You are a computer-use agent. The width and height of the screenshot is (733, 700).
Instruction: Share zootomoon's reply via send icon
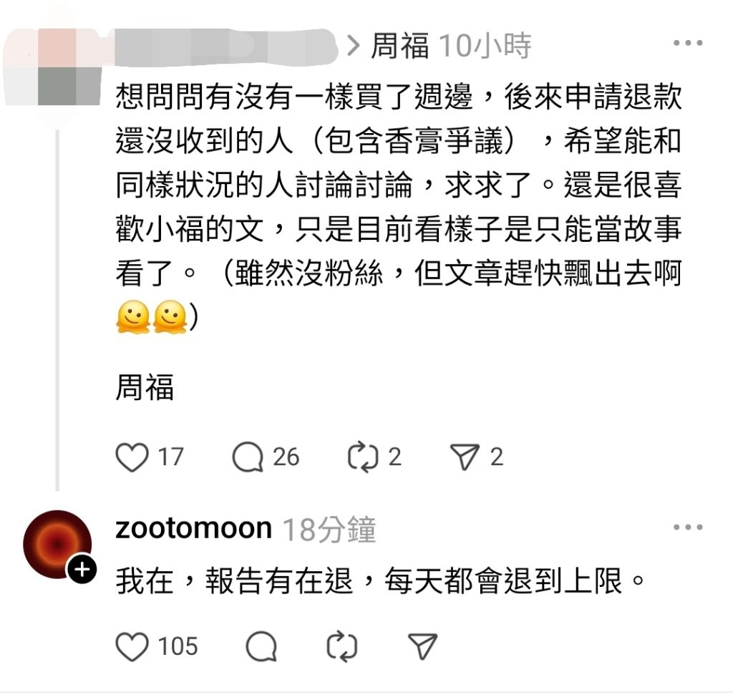pyautogui.click(x=422, y=646)
